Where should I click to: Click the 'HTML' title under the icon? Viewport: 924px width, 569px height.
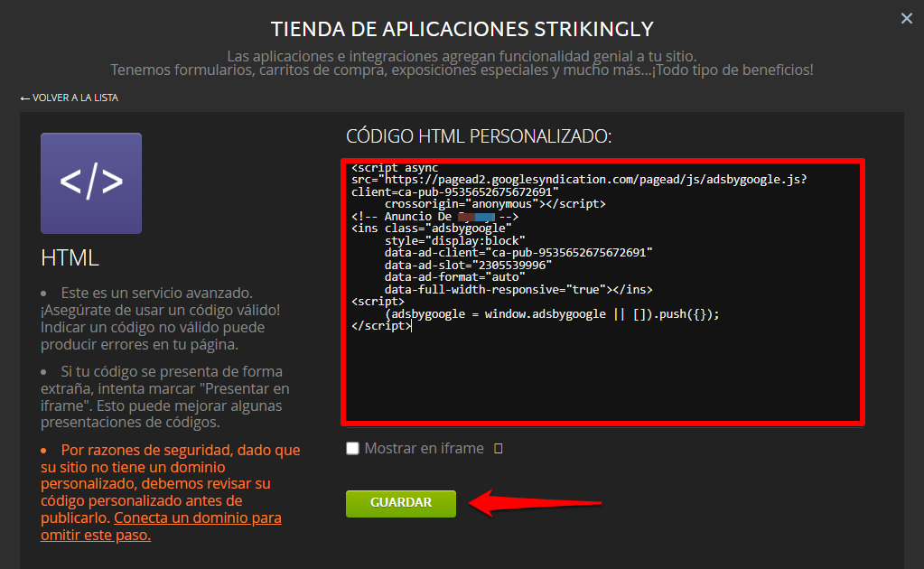(70, 258)
